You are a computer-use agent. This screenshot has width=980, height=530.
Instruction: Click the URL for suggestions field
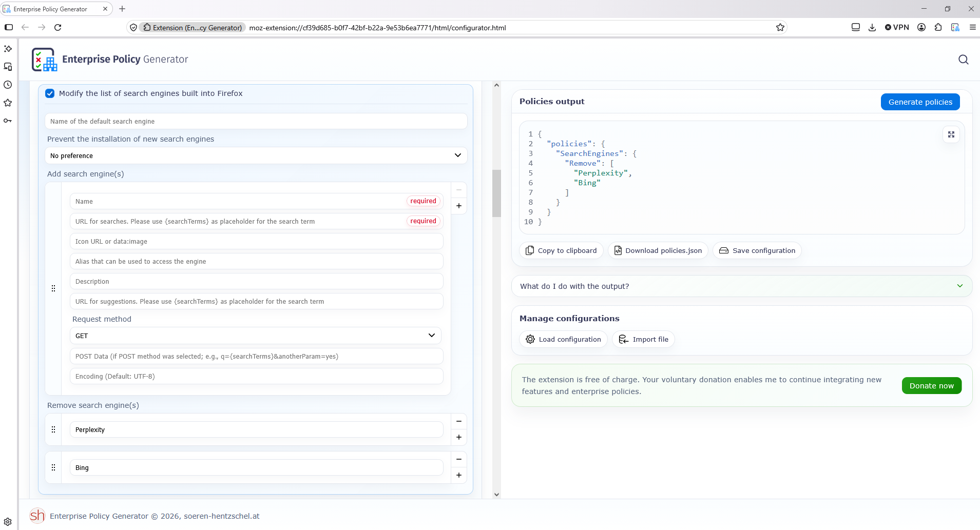click(x=256, y=301)
